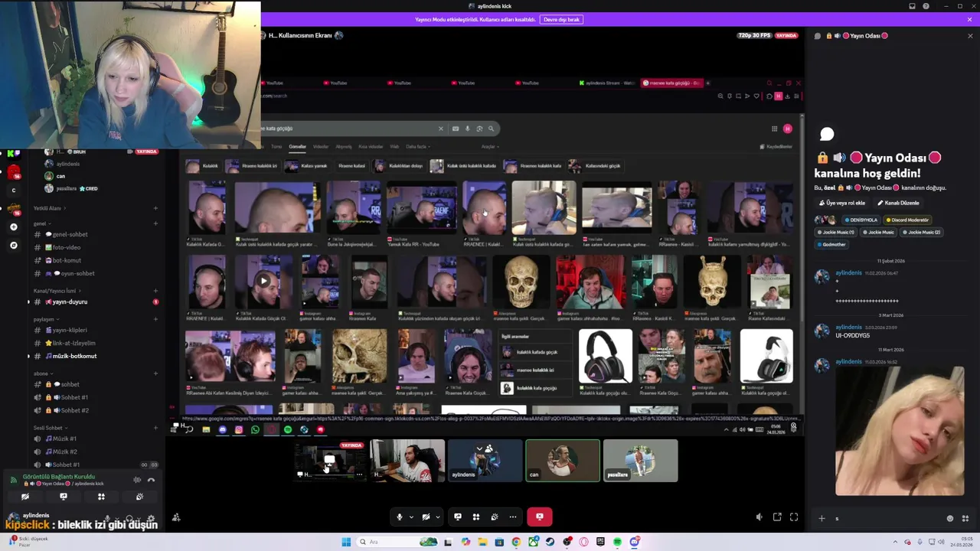This screenshot has width=980, height=551.
Task: Open the Discord inbox icon
Action: pyautogui.click(x=912, y=6)
